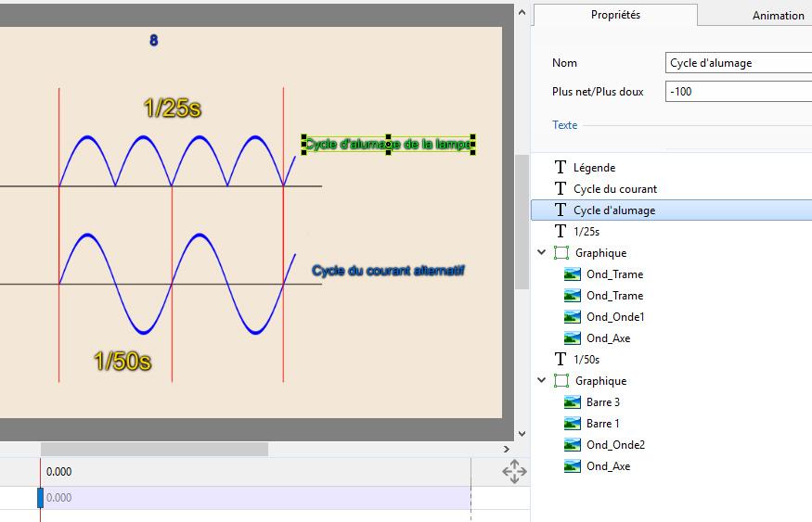Edit the Plus net/Plus doux value field
Image resolution: width=812 pixels, height=522 pixels.
[738, 92]
